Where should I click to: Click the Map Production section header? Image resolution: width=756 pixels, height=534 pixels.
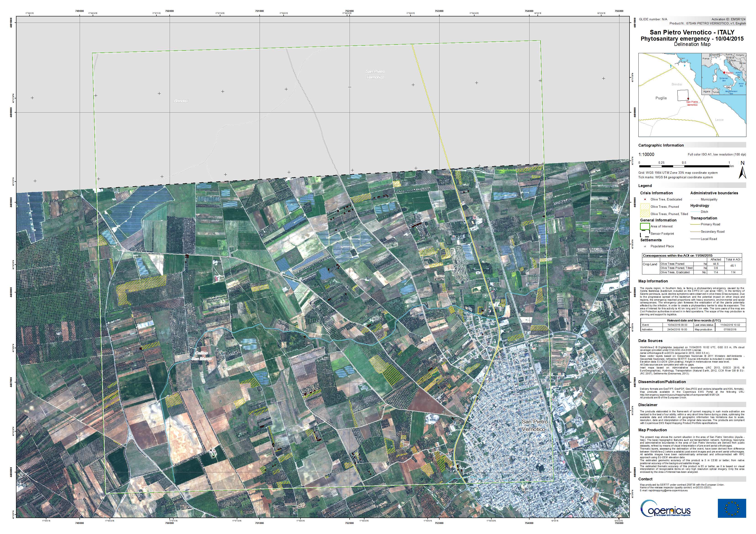click(652, 430)
